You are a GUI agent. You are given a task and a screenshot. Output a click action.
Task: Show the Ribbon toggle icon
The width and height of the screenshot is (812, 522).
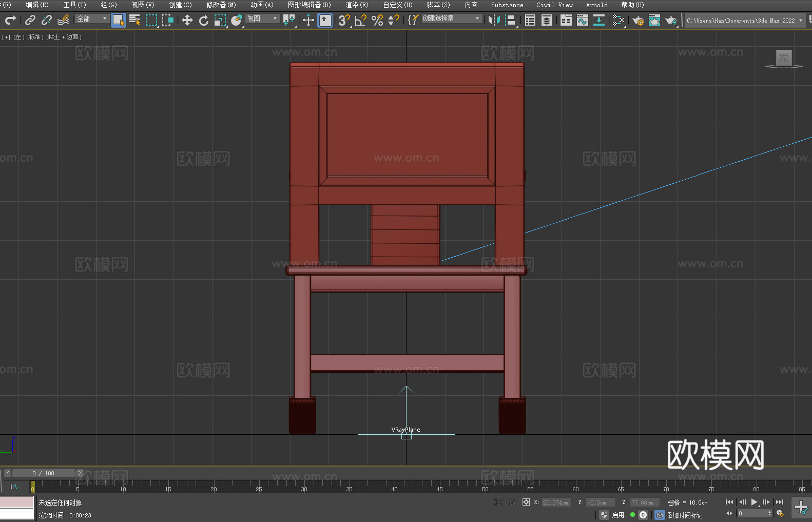(566, 20)
